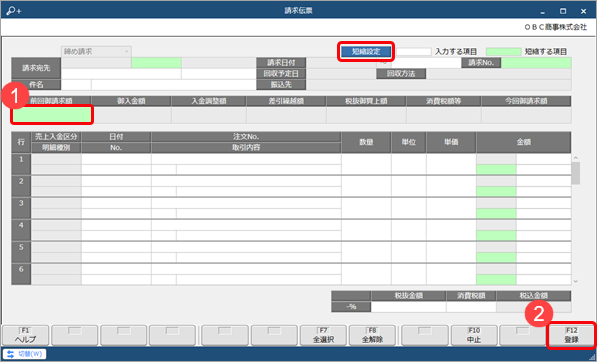
Task: Click the 税抜御買上額 column header
Action: tap(366, 101)
